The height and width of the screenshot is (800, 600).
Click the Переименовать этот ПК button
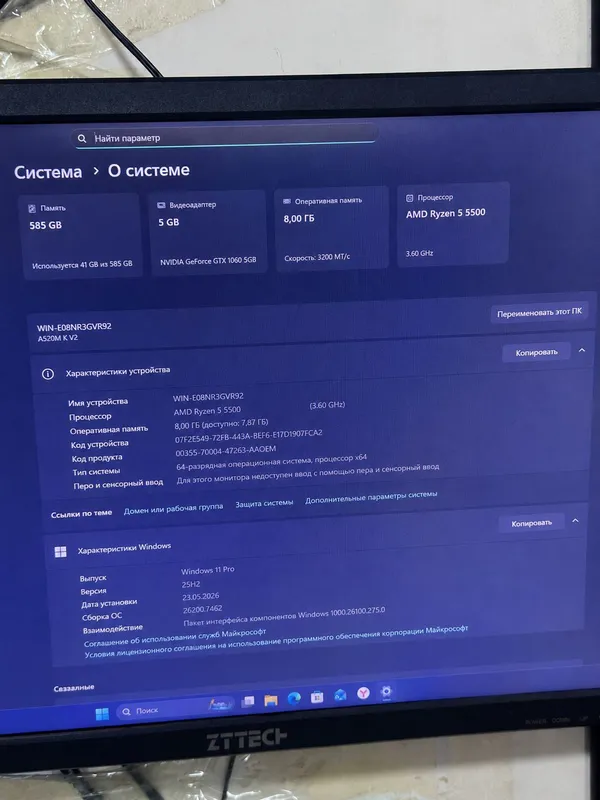coord(539,312)
